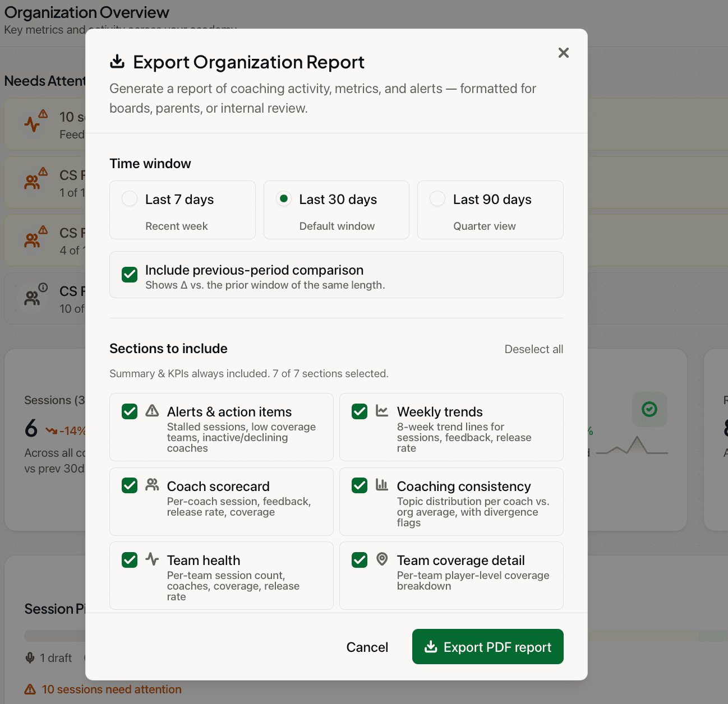Click the Time window heading
728x704 pixels.
coord(150,164)
